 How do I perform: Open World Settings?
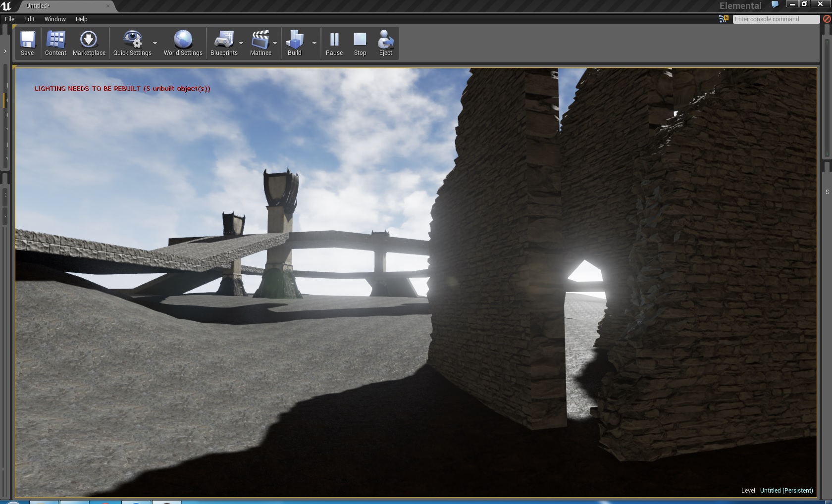tap(183, 44)
